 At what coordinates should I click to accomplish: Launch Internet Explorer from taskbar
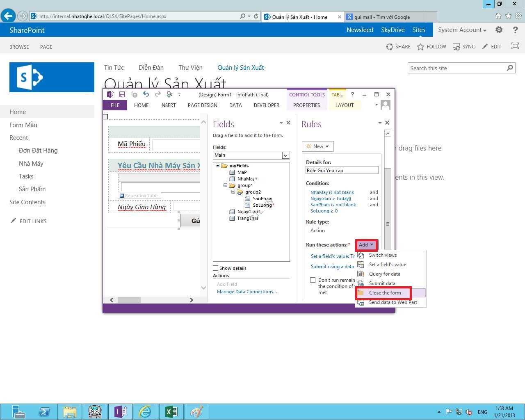tap(145, 411)
